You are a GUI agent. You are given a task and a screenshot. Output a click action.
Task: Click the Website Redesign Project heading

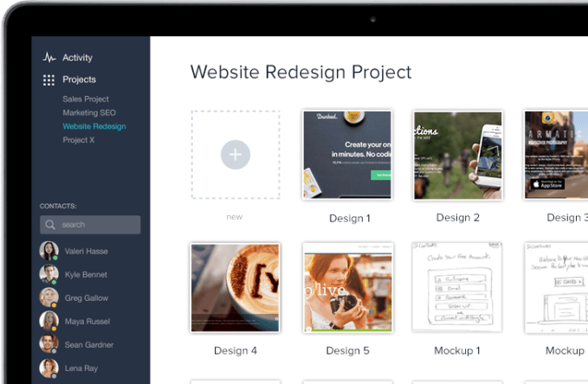point(300,72)
